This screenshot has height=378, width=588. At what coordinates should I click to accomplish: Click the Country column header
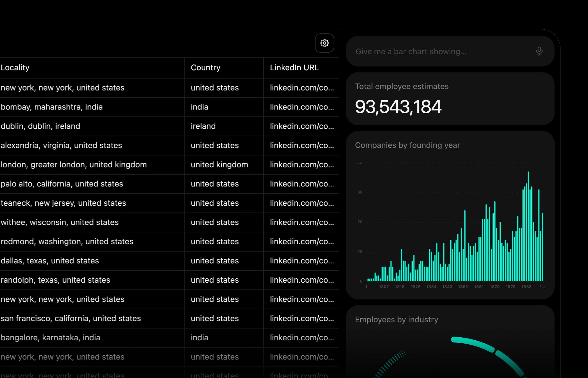click(x=205, y=68)
